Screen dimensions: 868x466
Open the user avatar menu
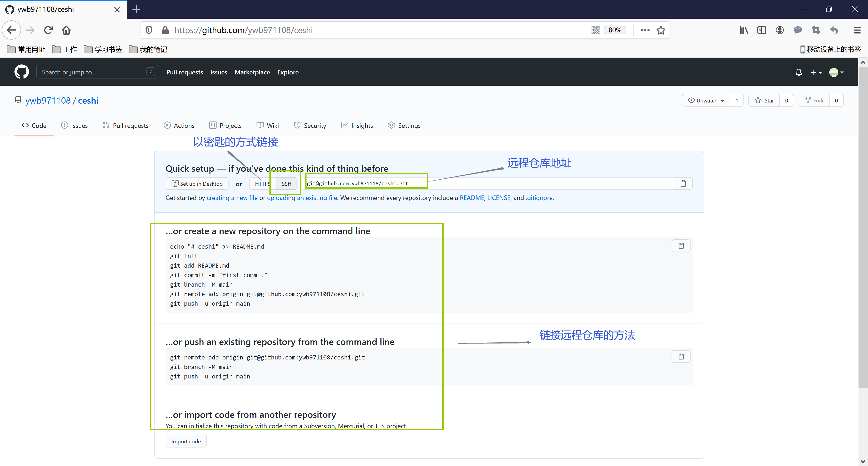(836, 72)
